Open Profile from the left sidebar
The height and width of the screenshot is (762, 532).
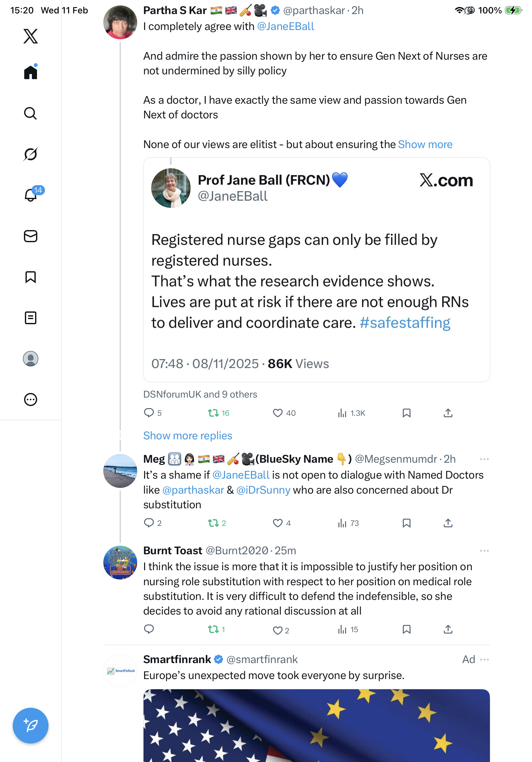[31, 359]
